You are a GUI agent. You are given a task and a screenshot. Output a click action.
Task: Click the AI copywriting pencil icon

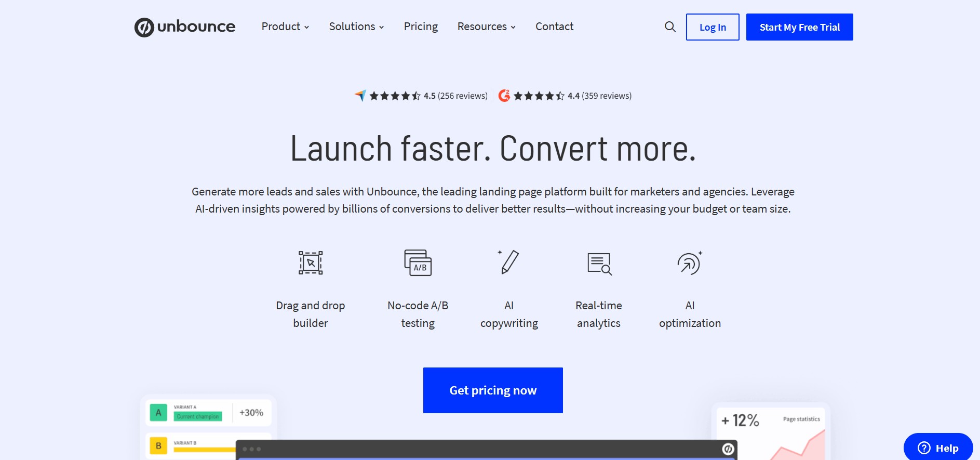pos(509,262)
